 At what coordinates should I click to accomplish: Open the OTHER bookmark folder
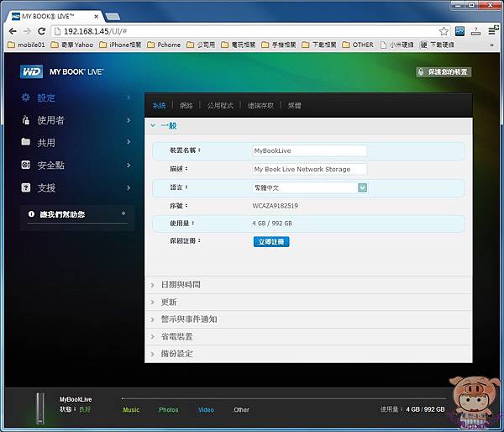point(358,45)
